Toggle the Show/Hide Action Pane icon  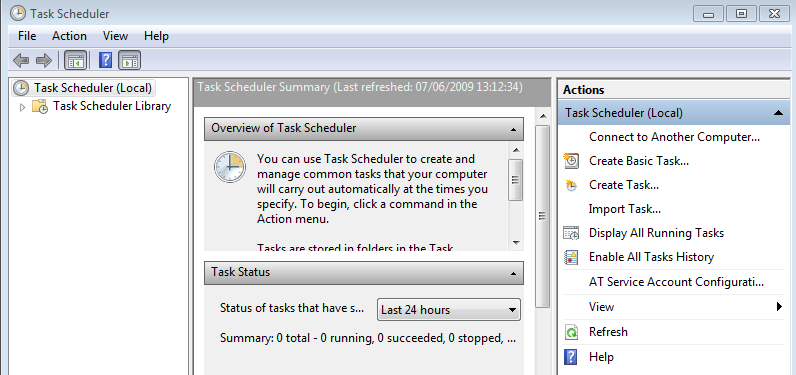point(129,61)
